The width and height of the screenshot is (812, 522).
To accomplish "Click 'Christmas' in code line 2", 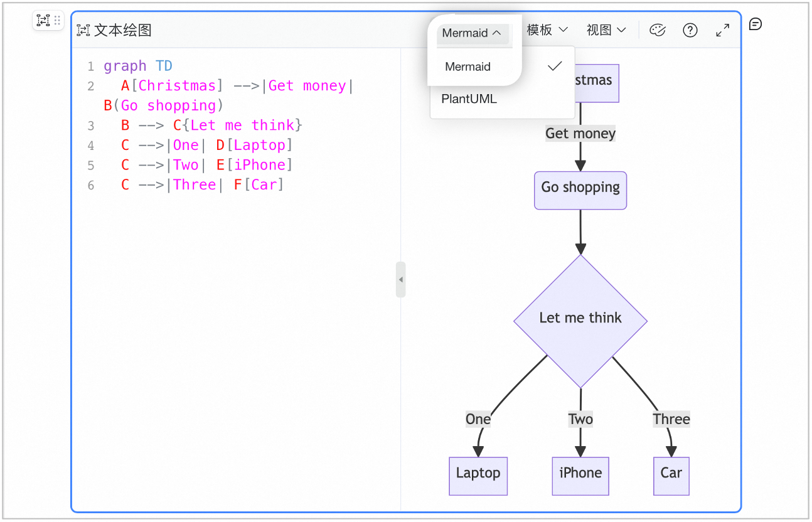I will (178, 85).
